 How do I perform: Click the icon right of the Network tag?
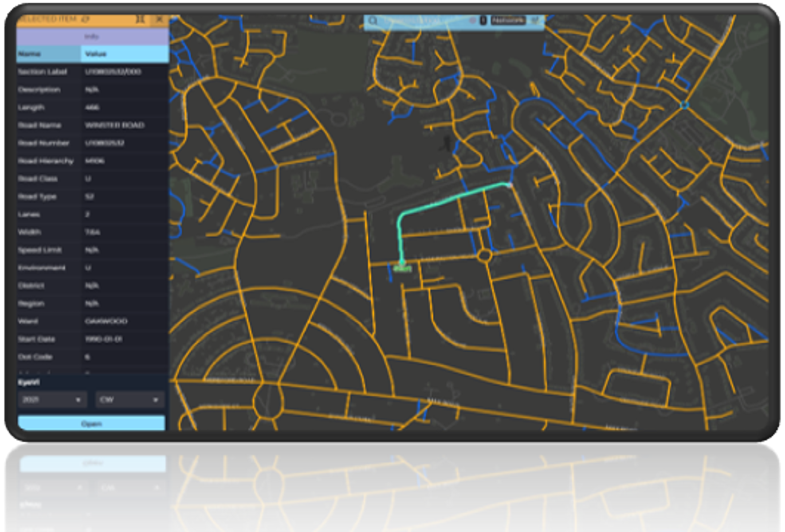coord(535,20)
